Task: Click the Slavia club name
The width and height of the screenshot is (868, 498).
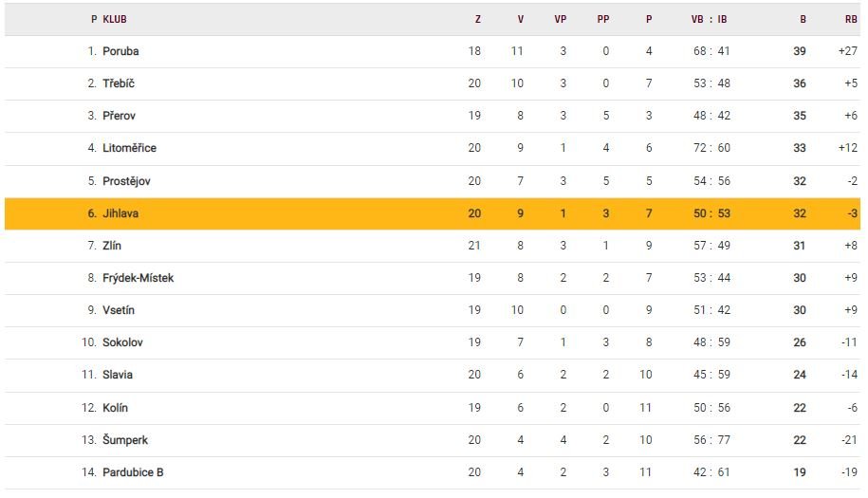Action: 118,375
